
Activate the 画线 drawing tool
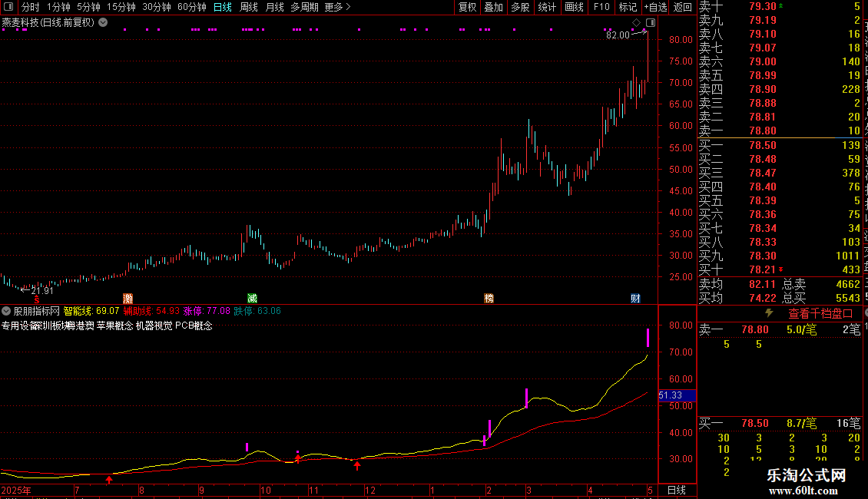(574, 7)
